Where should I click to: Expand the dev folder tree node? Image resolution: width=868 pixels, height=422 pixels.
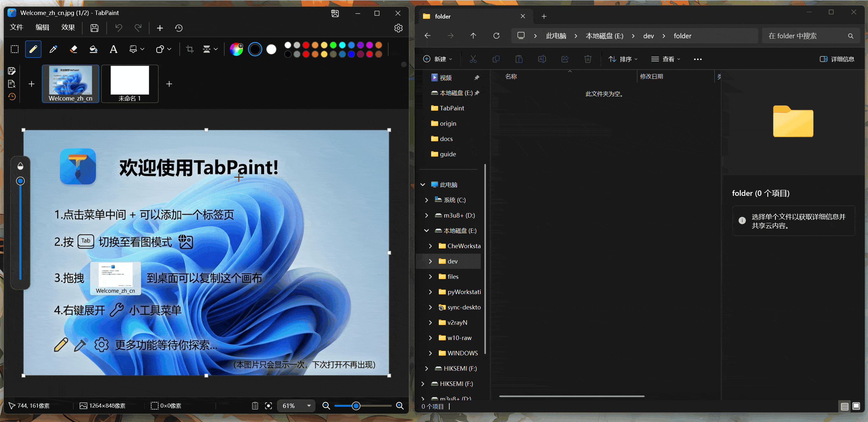[x=430, y=262]
